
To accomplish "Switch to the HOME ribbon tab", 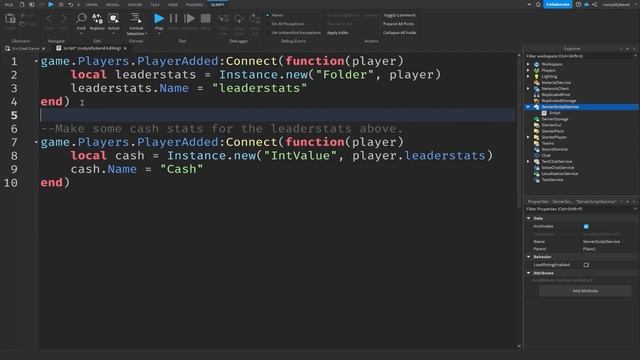I will click(91, 4).
